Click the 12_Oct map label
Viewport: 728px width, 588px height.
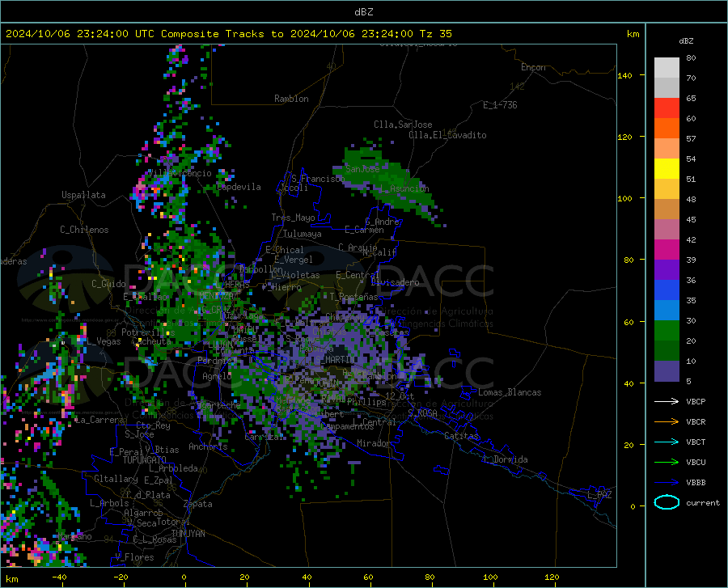400,396
